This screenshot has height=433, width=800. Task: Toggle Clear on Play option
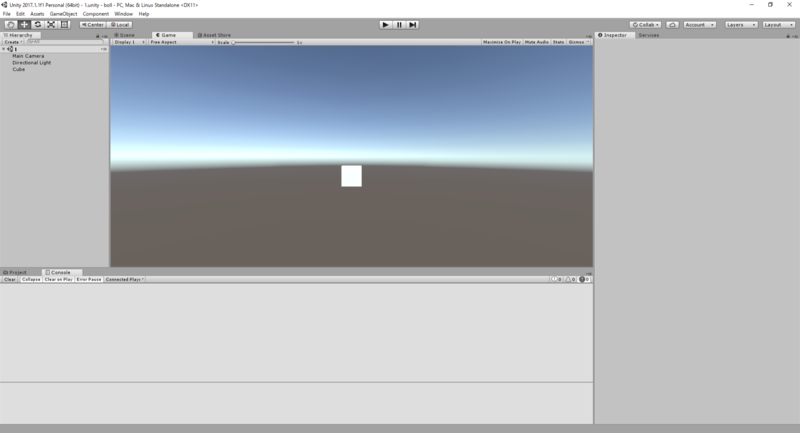click(58, 279)
